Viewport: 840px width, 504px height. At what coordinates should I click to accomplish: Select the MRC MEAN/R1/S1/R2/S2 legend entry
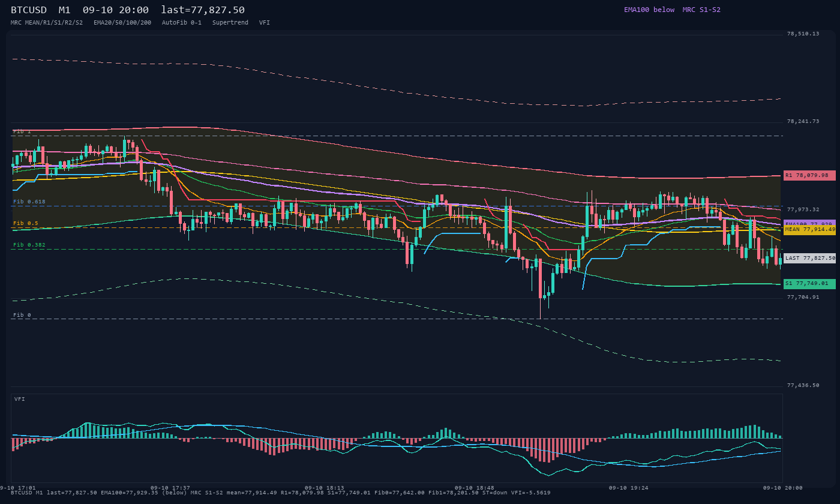pyautogui.click(x=47, y=22)
